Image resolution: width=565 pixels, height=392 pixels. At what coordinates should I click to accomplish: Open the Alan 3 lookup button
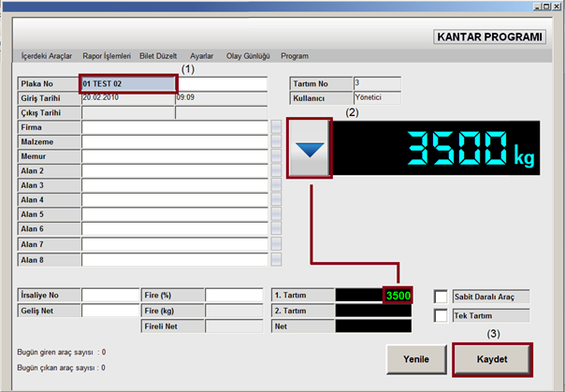click(x=276, y=185)
